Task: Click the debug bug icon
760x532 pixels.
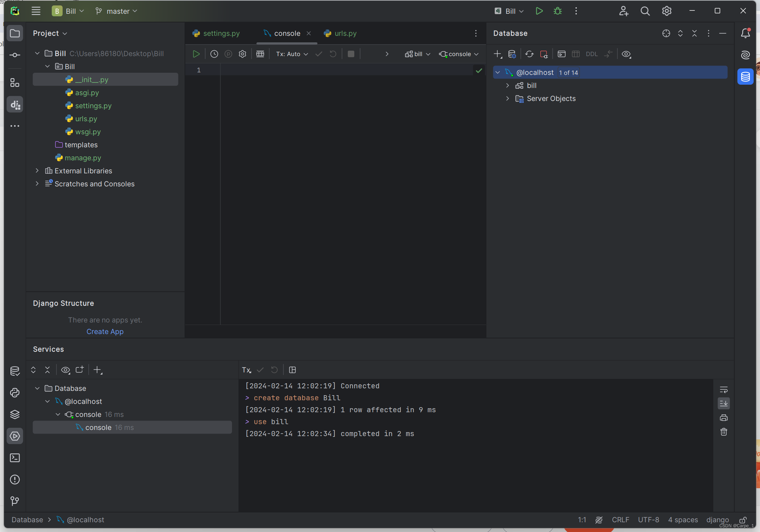Action: [x=557, y=11]
